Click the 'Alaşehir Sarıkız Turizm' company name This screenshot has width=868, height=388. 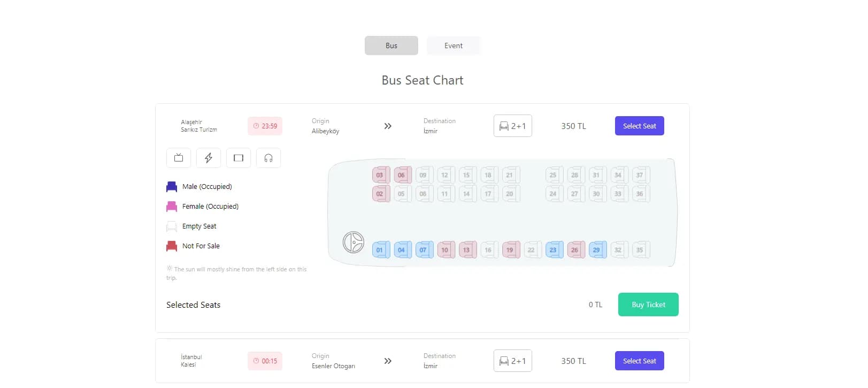coord(199,126)
